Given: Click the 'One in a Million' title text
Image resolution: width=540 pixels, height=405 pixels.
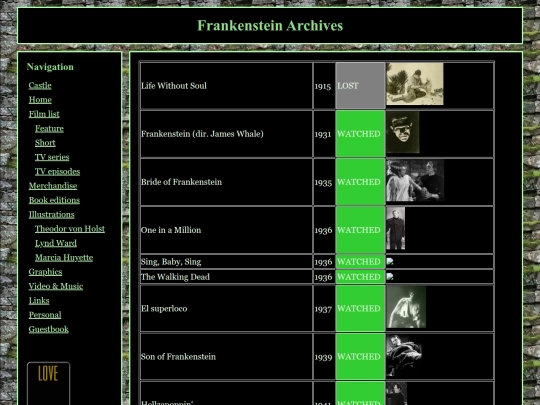Looking at the screenshot, I should (x=171, y=230).
